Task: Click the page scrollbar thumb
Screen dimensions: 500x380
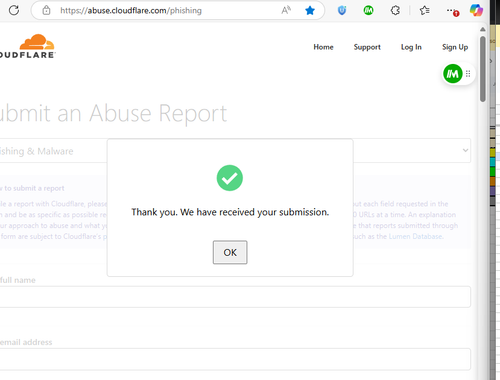Action: coord(482,69)
